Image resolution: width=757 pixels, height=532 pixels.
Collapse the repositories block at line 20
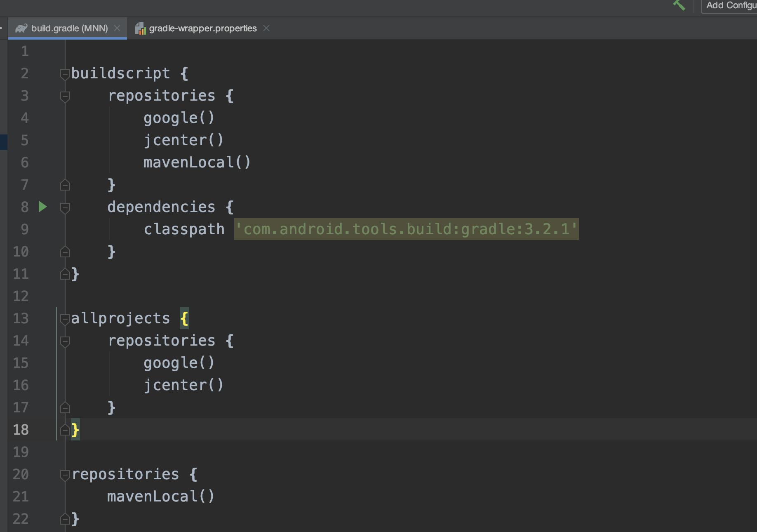click(x=64, y=475)
